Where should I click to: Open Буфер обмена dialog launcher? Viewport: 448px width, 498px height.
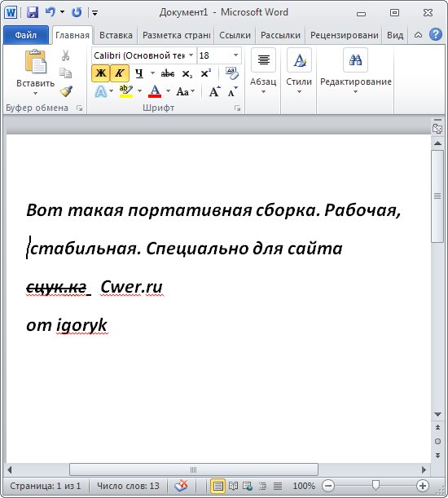click(x=79, y=108)
